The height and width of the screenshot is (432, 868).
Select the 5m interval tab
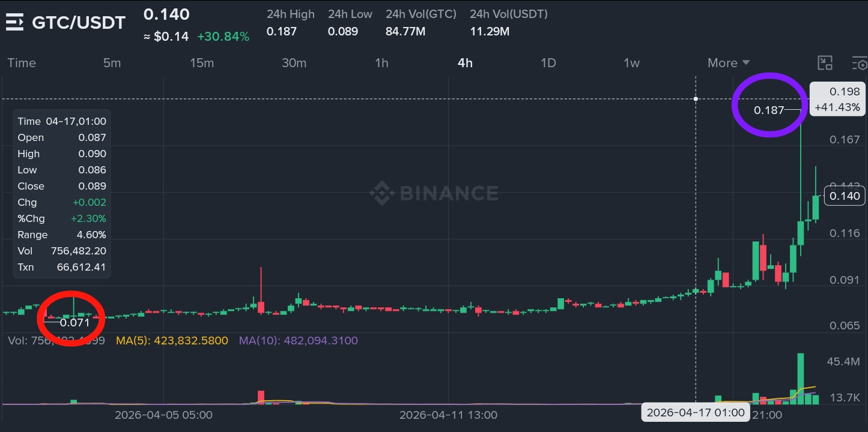click(112, 63)
